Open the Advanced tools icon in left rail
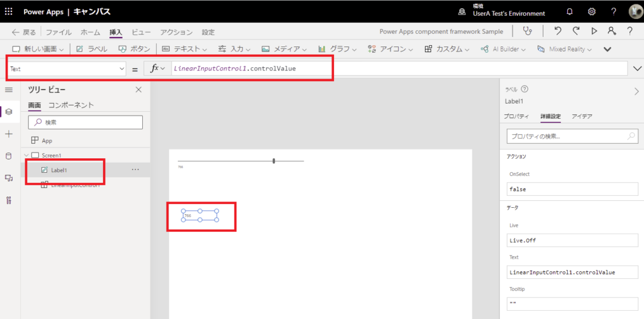Image resolution: width=644 pixels, height=319 pixels. (9, 200)
